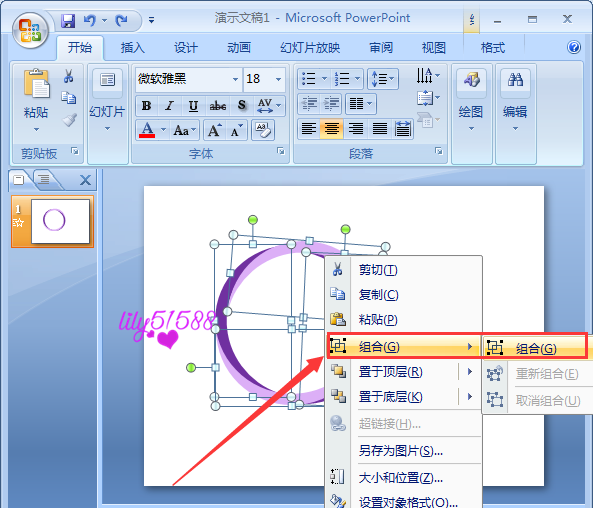
Task: Open the font color dropdown arrow
Action: tap(163, 130)
